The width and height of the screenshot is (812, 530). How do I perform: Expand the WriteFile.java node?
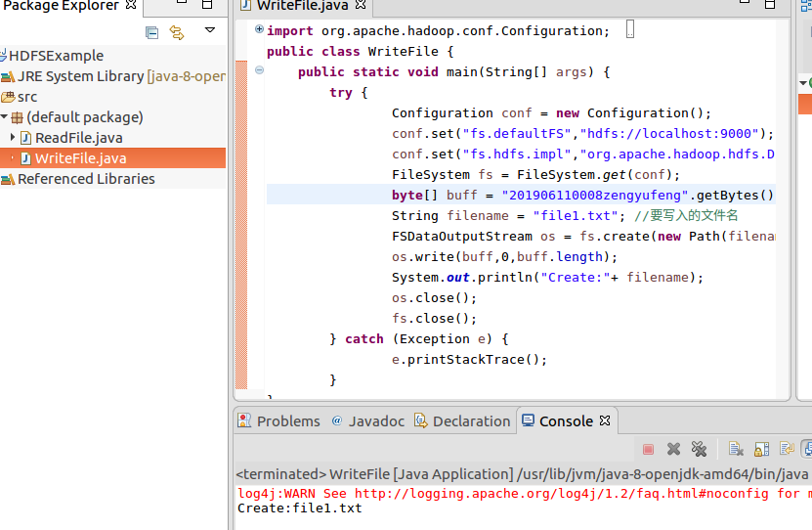coord(13,158)
